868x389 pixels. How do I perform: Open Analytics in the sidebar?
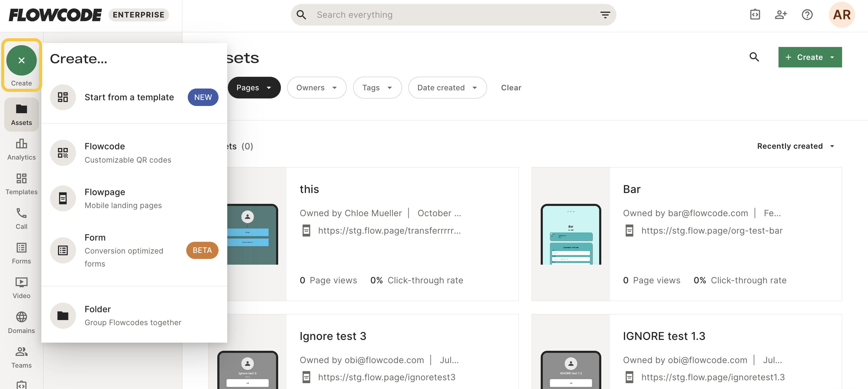click(x=21, y=149)
